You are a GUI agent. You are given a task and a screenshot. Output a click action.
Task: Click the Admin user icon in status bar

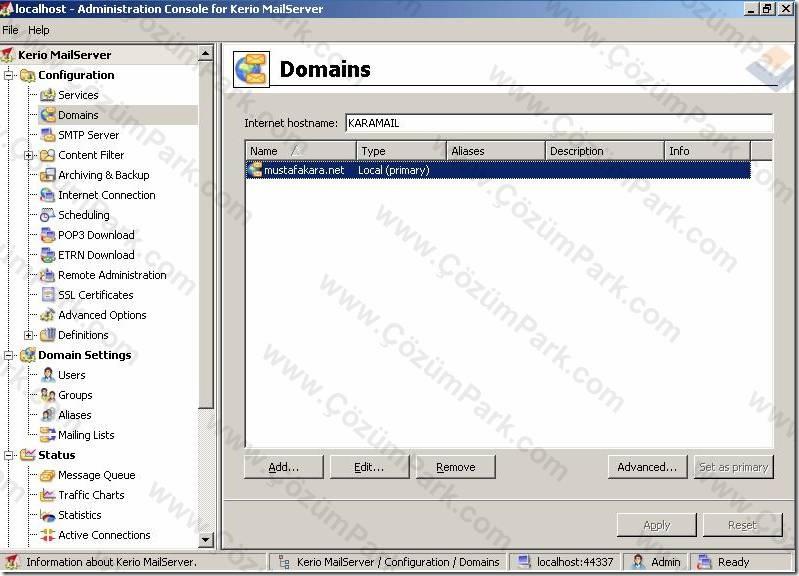637,562
